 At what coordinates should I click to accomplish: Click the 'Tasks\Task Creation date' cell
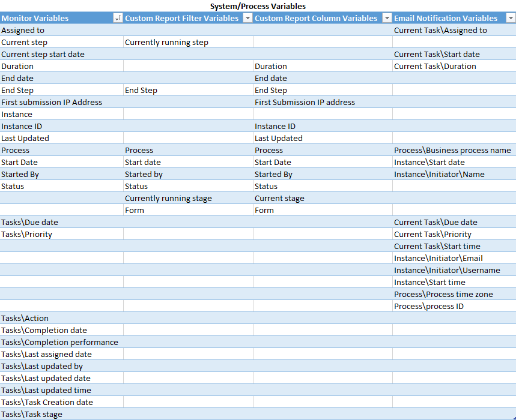tap(61, 402)
